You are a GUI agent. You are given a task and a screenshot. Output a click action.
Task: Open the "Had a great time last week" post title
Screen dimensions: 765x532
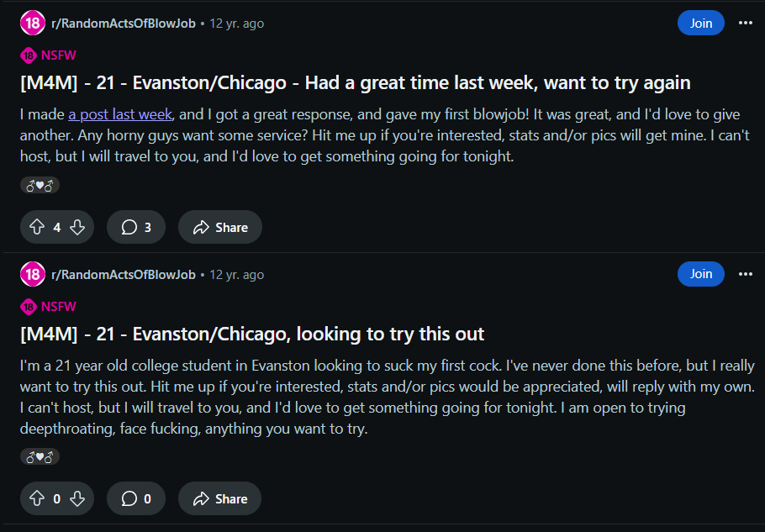(355, 83)
